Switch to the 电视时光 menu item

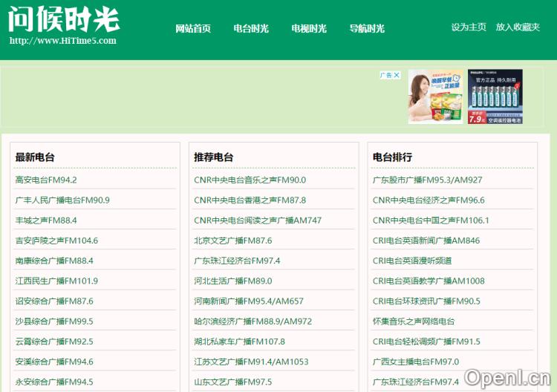tap(309, 29)
